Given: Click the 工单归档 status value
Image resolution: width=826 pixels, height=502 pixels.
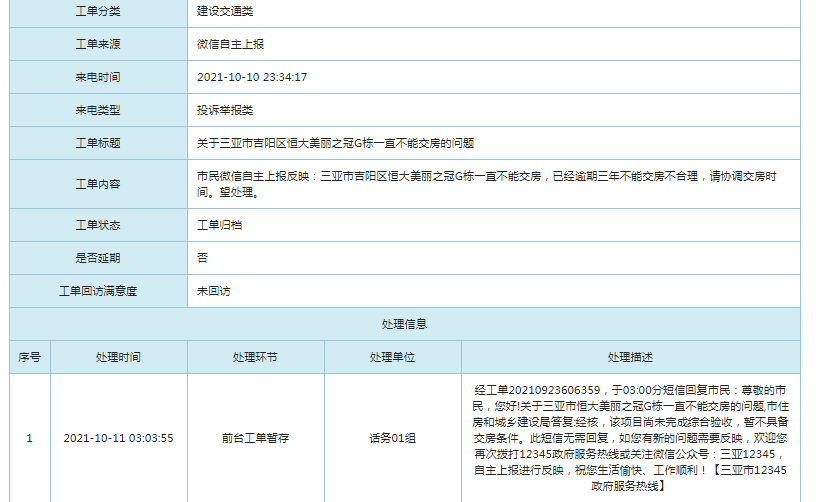Looking at the screenshot, I should point(220,225).
